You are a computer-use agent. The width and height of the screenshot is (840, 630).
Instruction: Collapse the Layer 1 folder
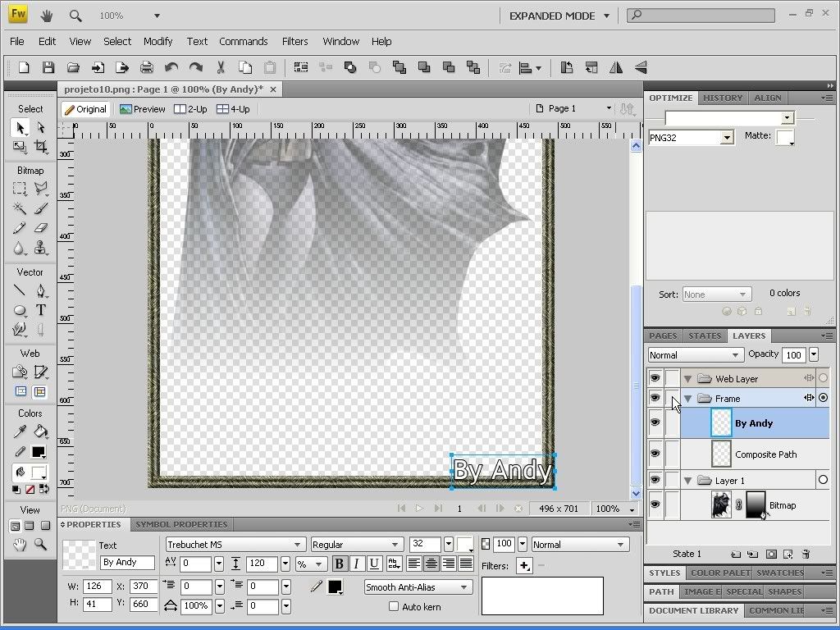[x=688, y=481]
